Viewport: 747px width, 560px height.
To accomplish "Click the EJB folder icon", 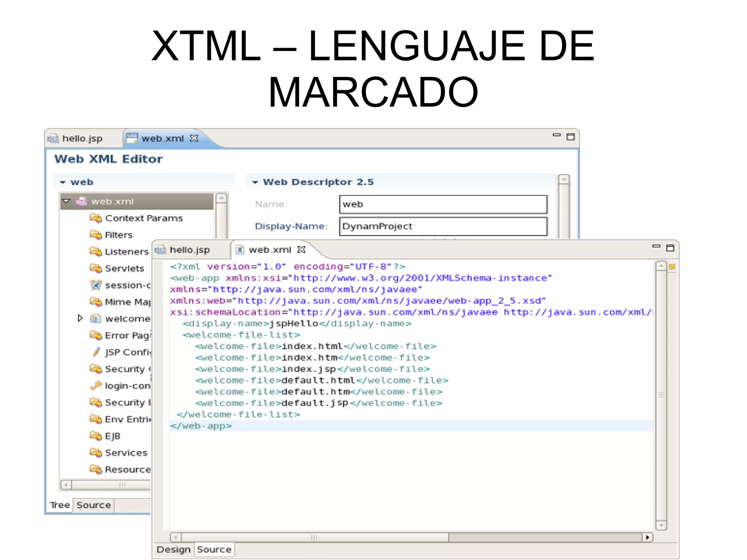I will coord(96,436).
